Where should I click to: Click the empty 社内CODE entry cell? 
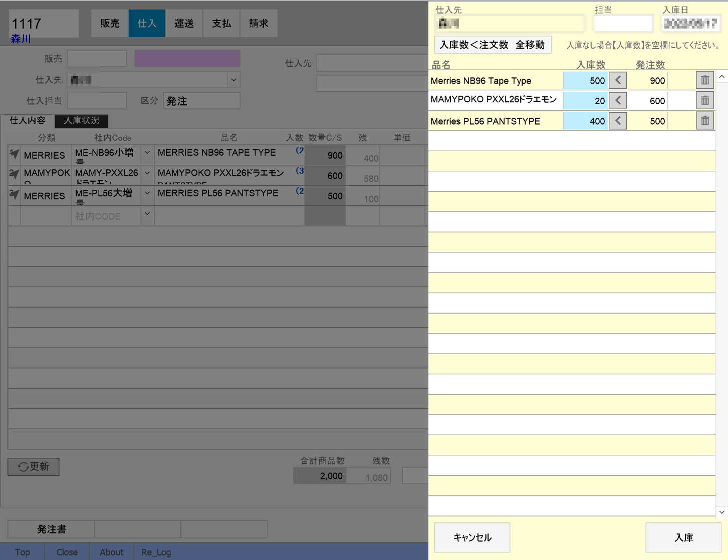pos(106,216)
